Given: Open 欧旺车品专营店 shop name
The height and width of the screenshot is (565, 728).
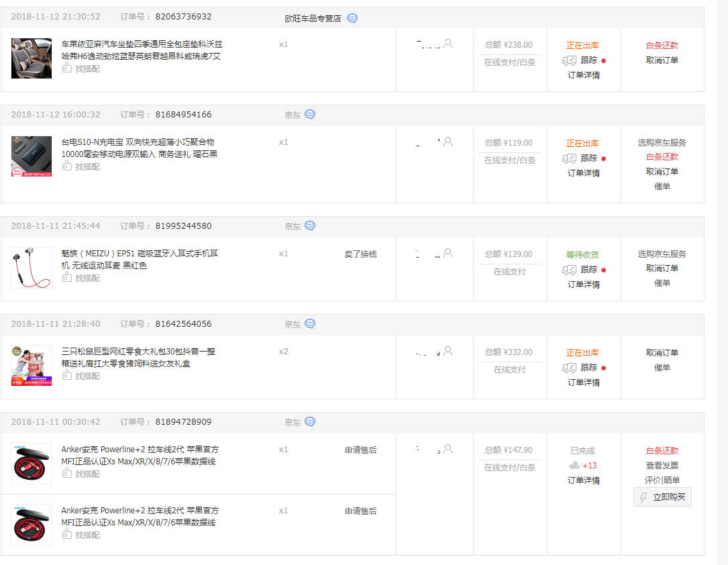Looking at the screenshot, I should pos(313,19).
